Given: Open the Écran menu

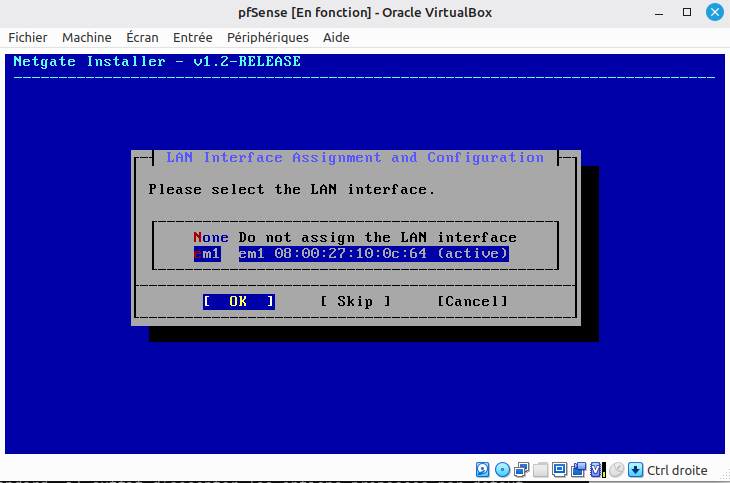Looking at the screenshot, I should tap(142, 37).
